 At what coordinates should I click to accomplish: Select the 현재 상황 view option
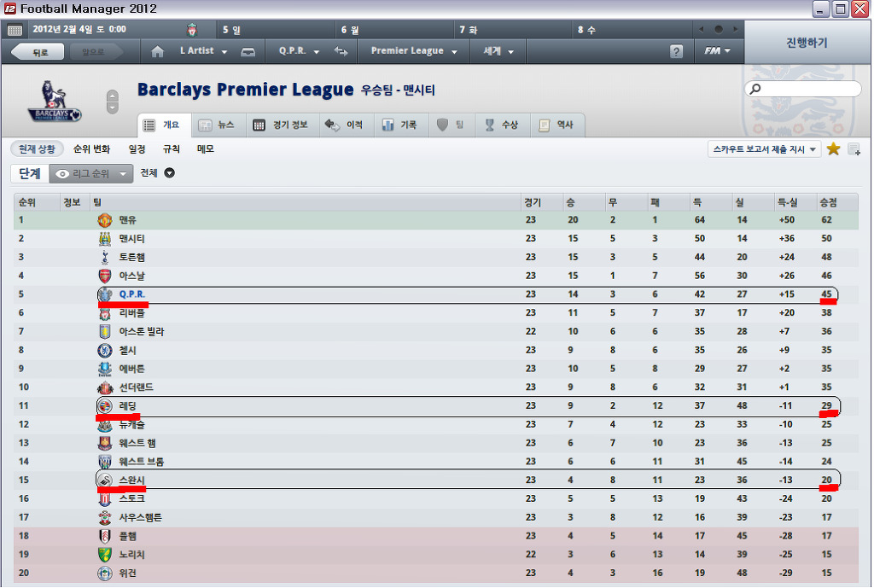coord(38,148)
